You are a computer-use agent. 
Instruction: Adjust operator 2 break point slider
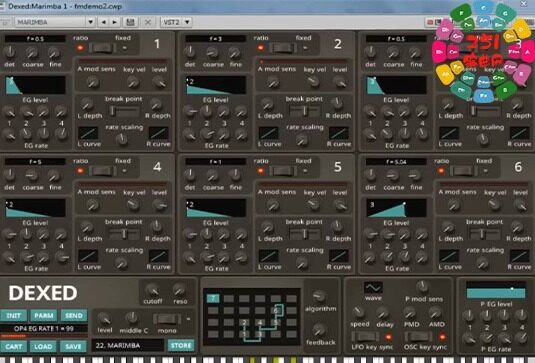(304, 111)
